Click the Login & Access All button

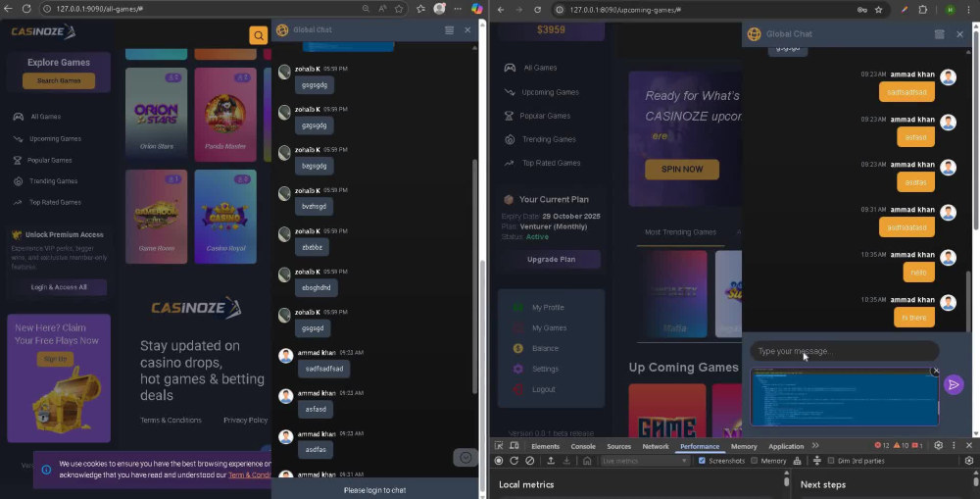click(x=59, y=287)
